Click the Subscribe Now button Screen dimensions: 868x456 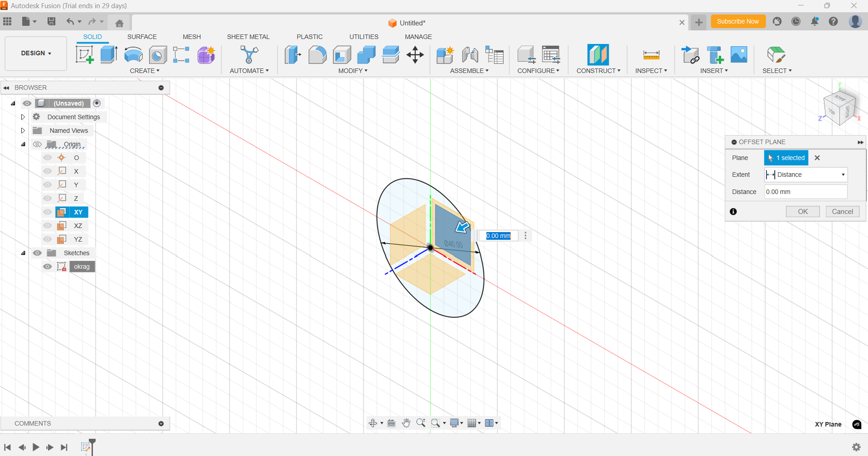[738, 21]
